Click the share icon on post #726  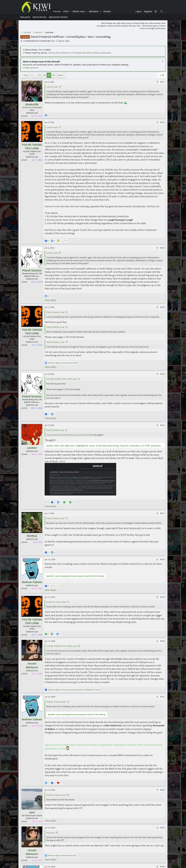(x=157, y=425)
